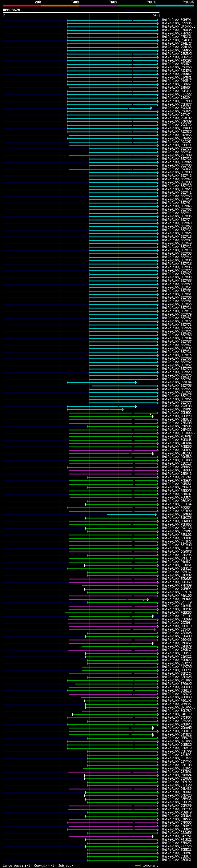Open hit UniRef100_B9SSD5
This screenshot has width=197, height=868.
(176, 23)
